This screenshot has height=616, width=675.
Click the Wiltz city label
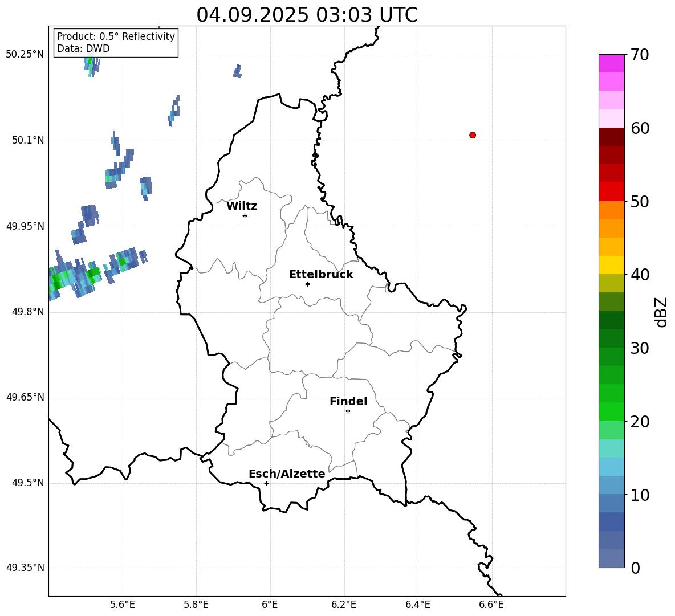pyautogui.click(x=242, y=206)
